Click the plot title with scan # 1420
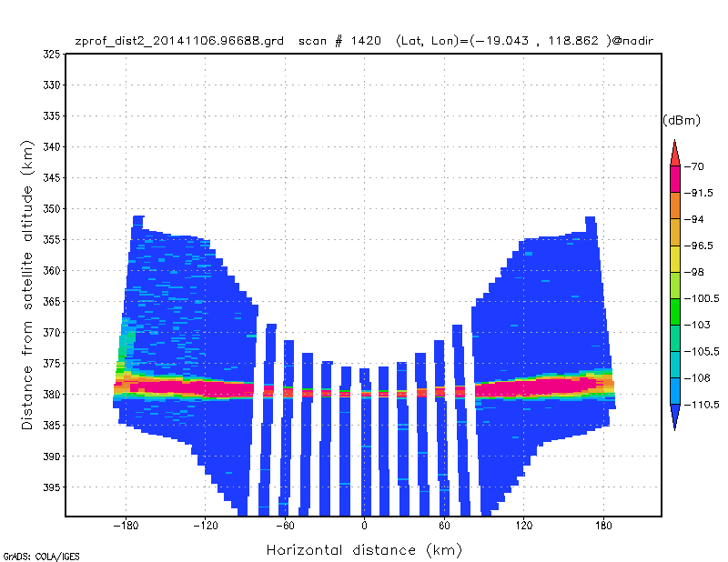This screenshot has width=728, height=562. 364,41
